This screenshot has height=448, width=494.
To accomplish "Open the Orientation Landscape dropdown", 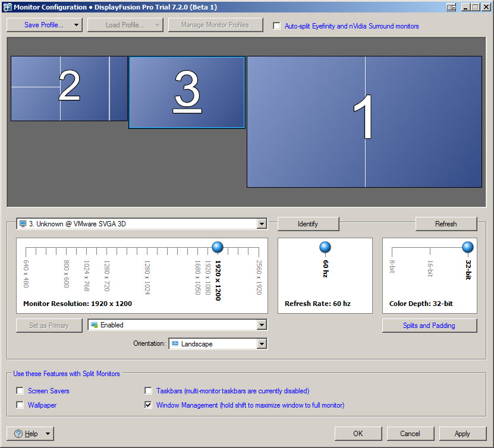I will 262,344.
